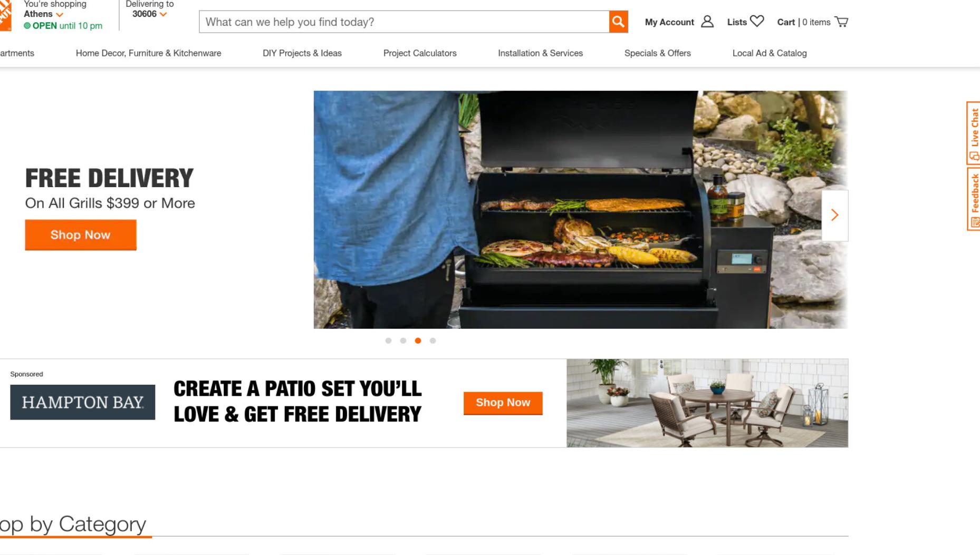Open Lists heart icon
980x555 pixels.
point(757,21)
